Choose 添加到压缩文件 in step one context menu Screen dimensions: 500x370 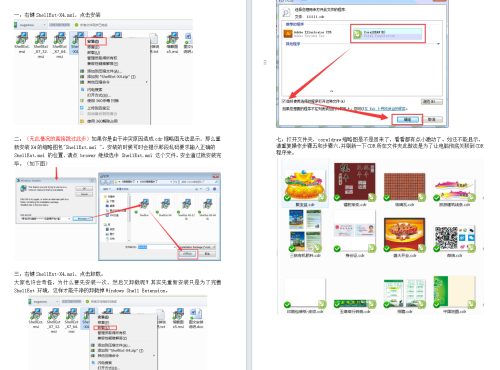tap(104, 71)
